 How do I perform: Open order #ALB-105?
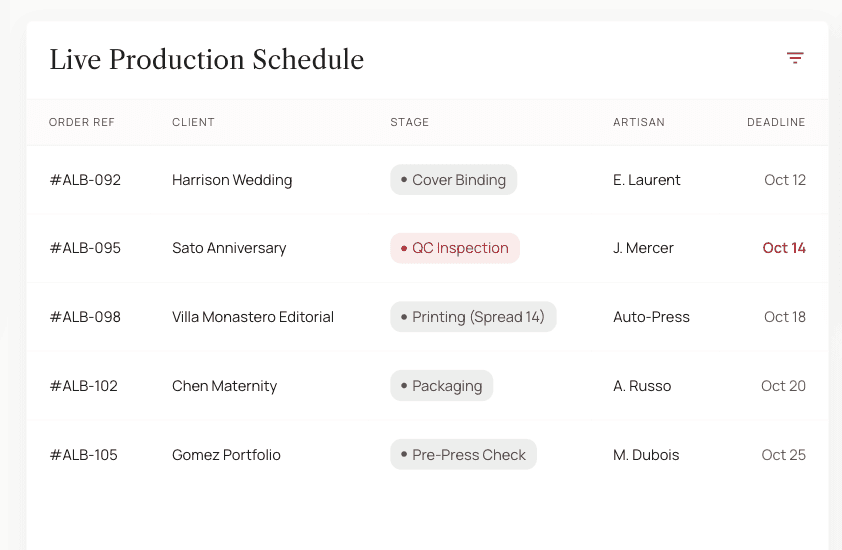coord(84,454)
